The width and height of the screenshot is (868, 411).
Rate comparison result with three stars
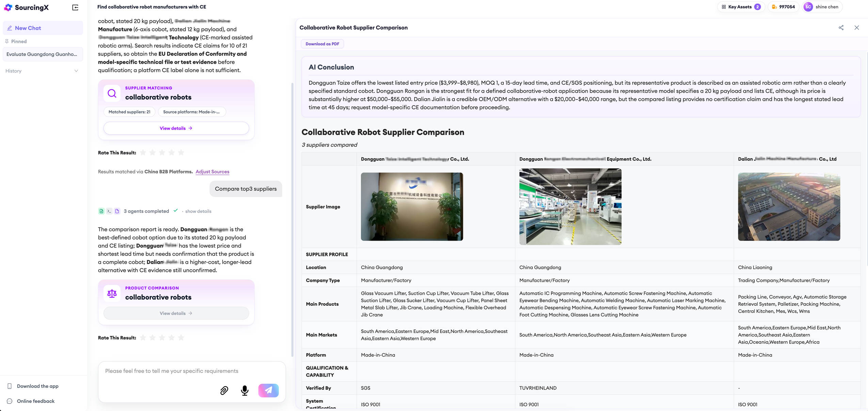pos(162,338)
